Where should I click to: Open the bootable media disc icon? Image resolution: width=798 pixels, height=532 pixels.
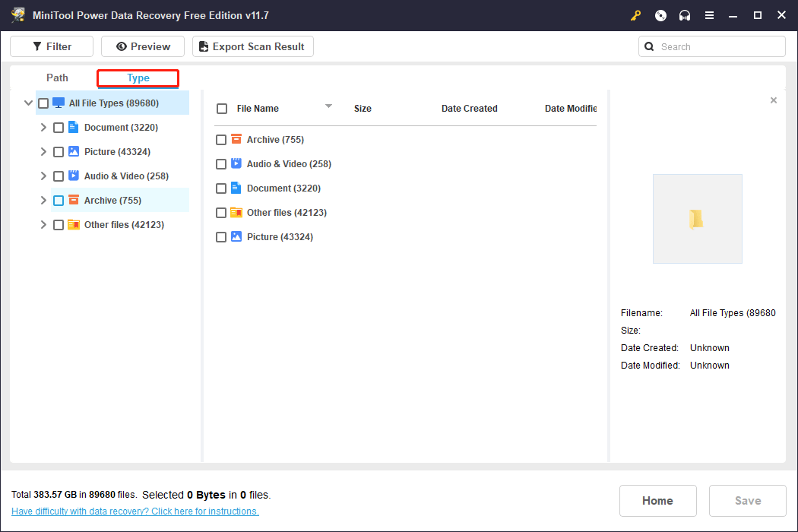click(x=660, y=16)
